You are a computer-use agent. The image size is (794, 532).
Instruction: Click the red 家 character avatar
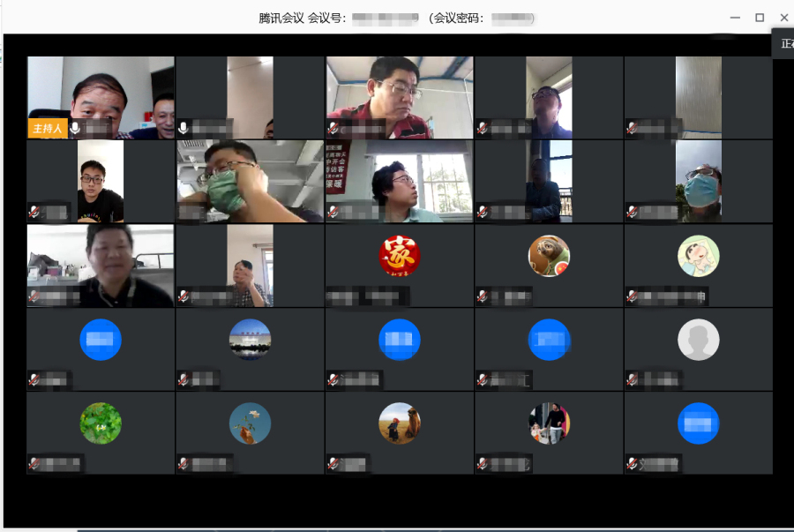point(399,256)
